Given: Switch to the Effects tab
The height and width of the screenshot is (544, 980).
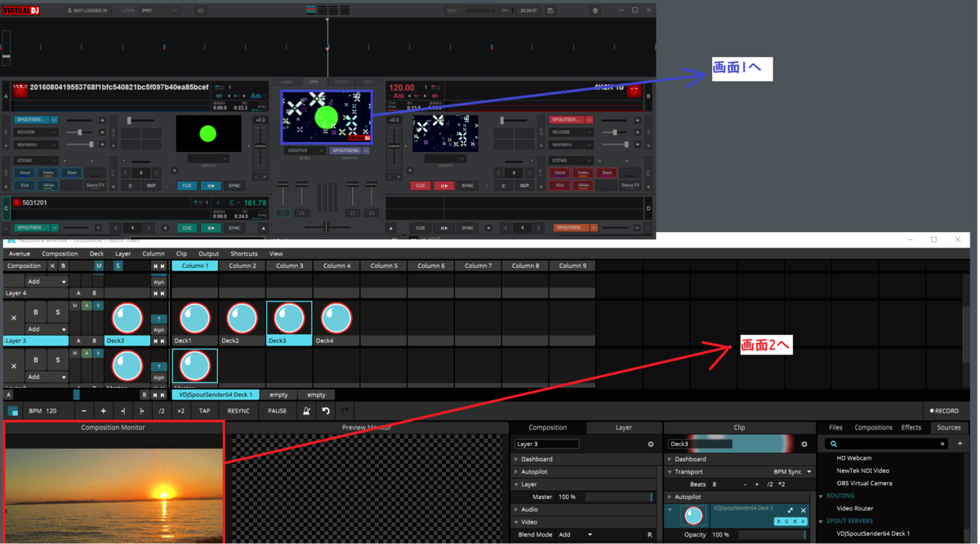Looking at the screenshot, I should [x=911, y=427].
